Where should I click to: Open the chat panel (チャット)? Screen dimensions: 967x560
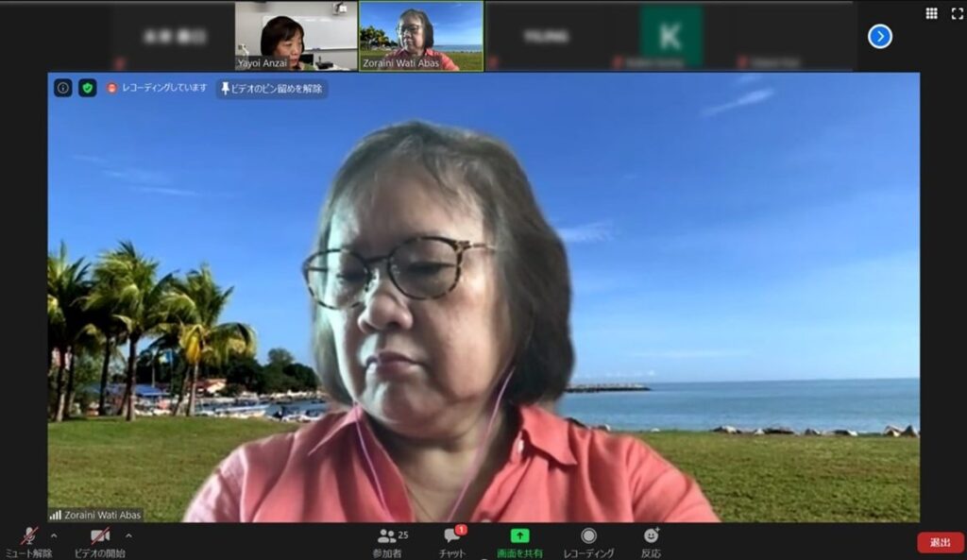[x=453, y=537]
